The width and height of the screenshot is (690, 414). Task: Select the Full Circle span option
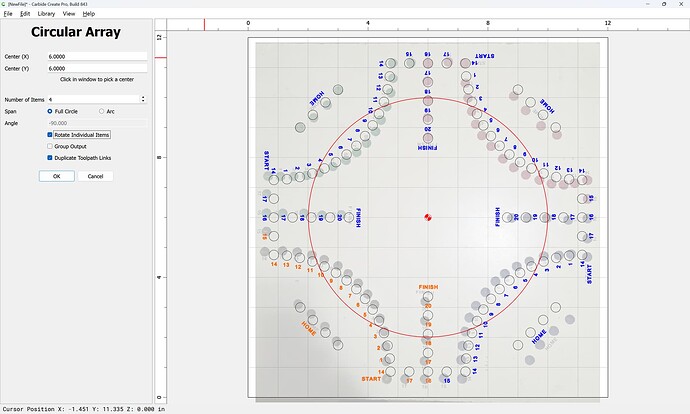[x=62, y=111]
